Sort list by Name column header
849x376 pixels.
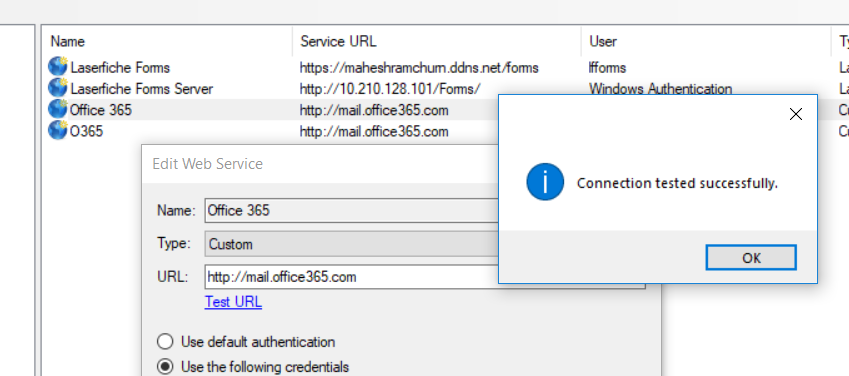click(168, 41)
